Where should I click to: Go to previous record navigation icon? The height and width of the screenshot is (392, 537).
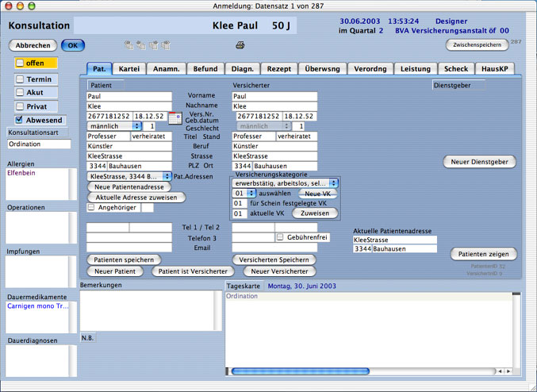pos(140,45)
